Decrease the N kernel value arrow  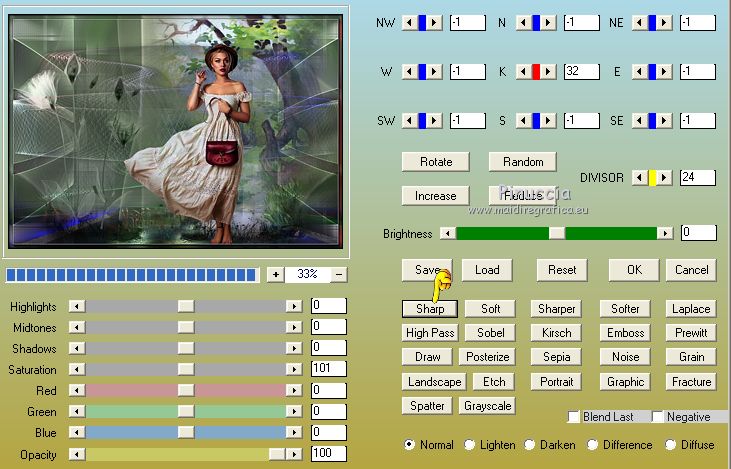pyautogui.click(x=524, y=22)
